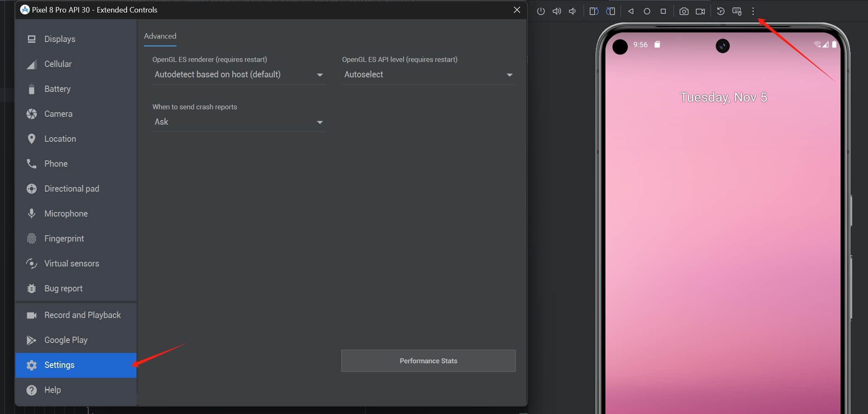
Task: Select Fingerprint in the sidebar
Action: (x=64, y=238)
